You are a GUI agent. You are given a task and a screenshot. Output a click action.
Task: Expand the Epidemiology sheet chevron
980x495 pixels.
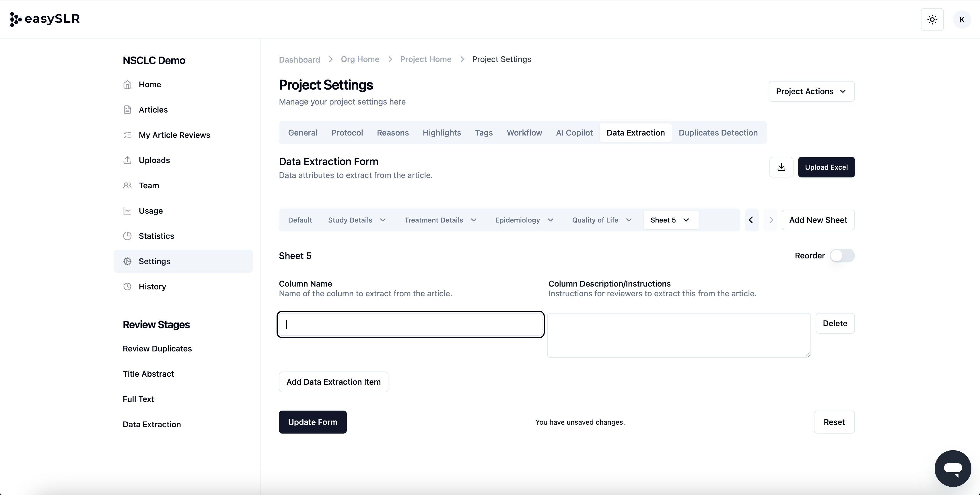[551, 220]
